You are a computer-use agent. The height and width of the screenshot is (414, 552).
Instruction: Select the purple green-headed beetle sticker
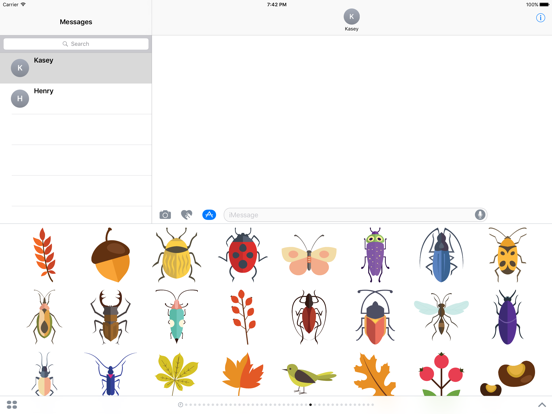point(375,255)
